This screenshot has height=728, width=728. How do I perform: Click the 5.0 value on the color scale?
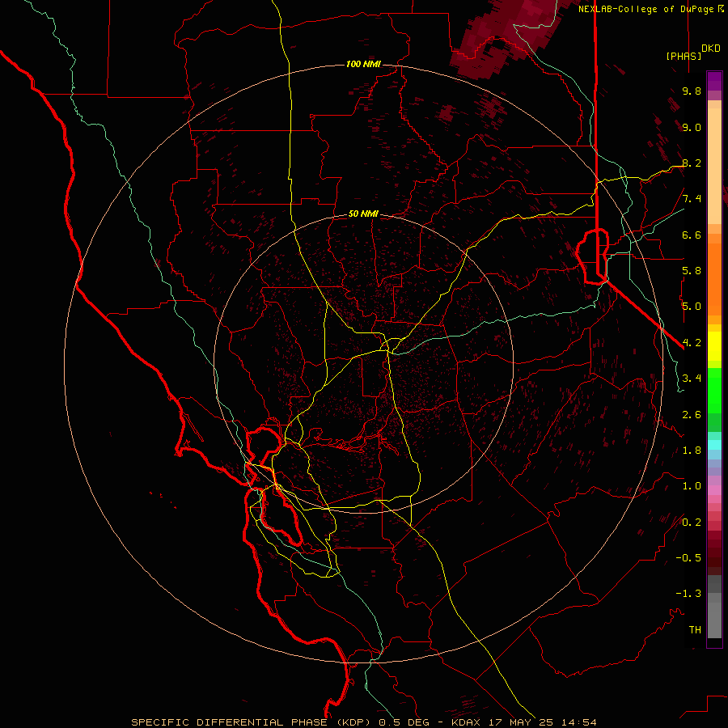pos(692,307)
